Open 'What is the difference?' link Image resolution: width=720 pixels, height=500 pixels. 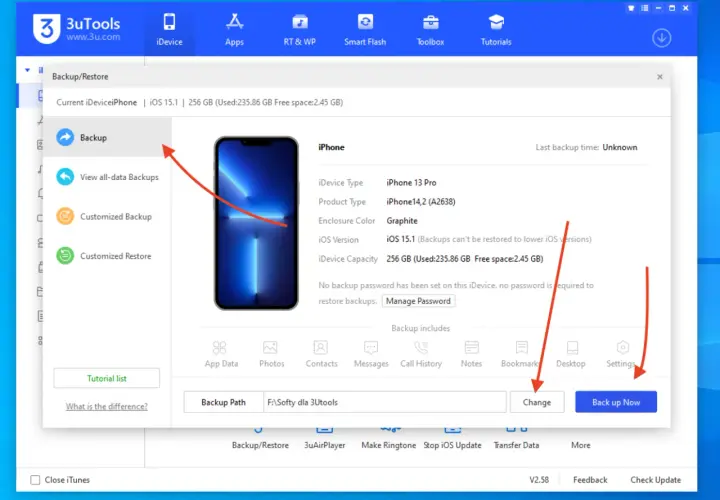tap(107, 406)
